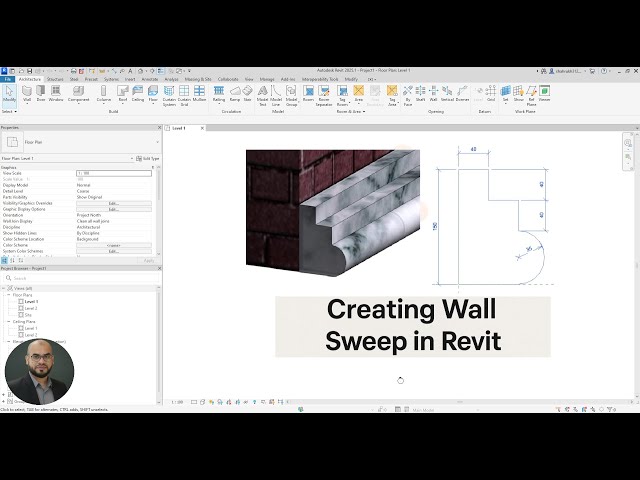Select the Room Separator tool

[x=324, y=96]
